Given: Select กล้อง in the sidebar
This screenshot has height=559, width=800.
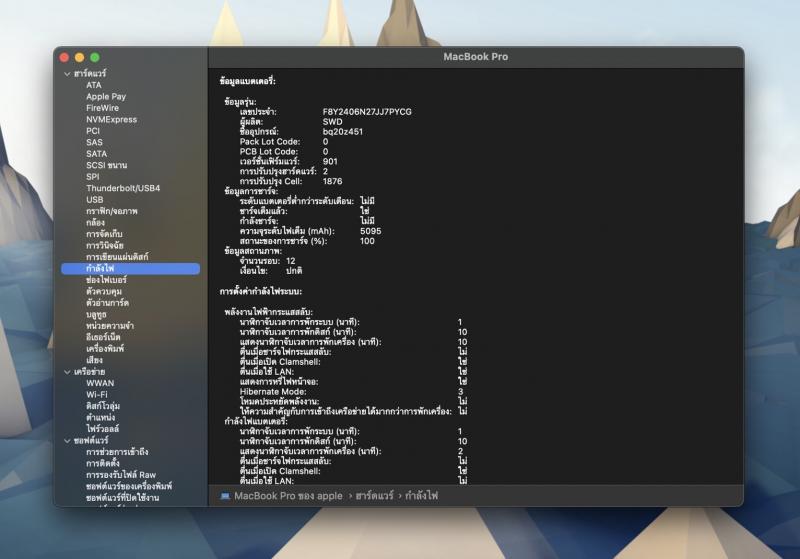Looking at the screenshot, I should click(x=95, y=223).
